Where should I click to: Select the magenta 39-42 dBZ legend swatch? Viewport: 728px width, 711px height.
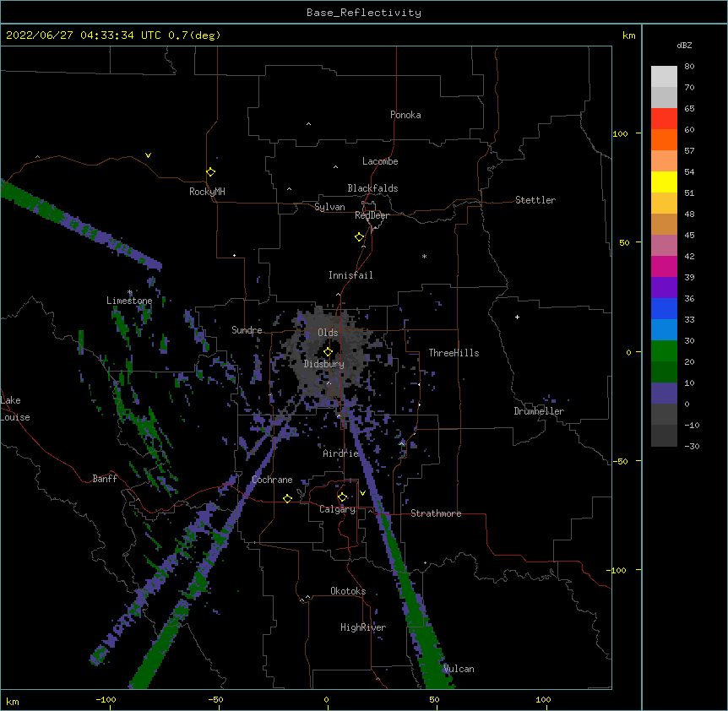(664, 266)
